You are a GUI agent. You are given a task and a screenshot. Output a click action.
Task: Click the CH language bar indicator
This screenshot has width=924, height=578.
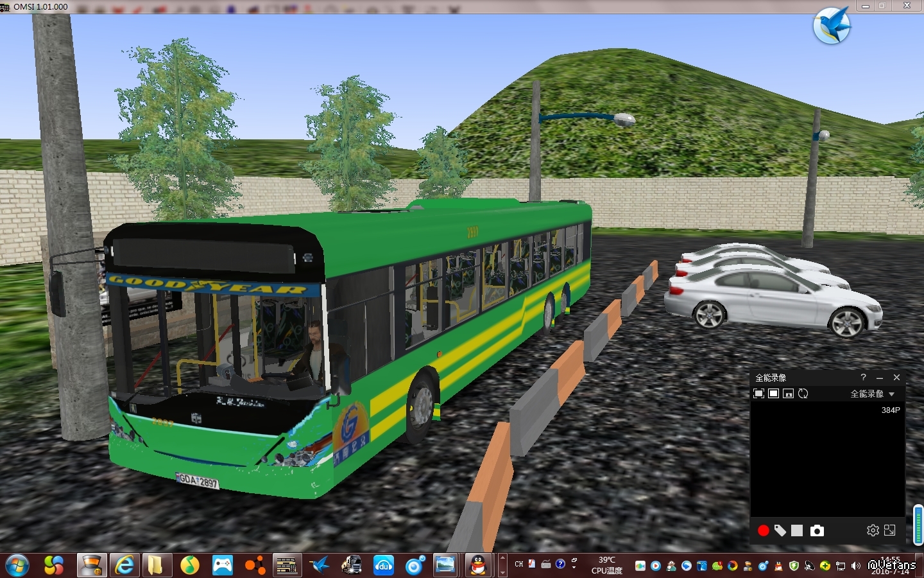pyautogui.click(x=518, y=564)
